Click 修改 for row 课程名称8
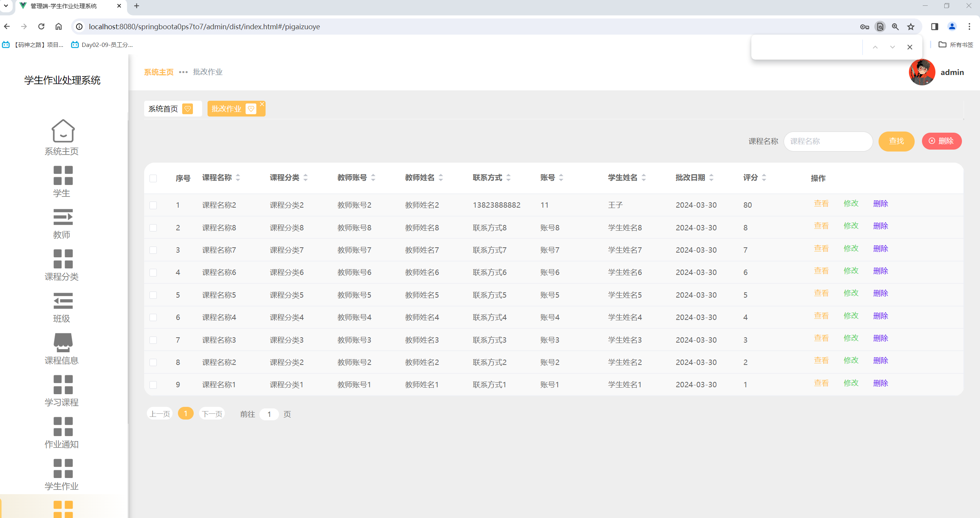Image resolution: width=980 pixels, height=518 pixels. (851, 226)
